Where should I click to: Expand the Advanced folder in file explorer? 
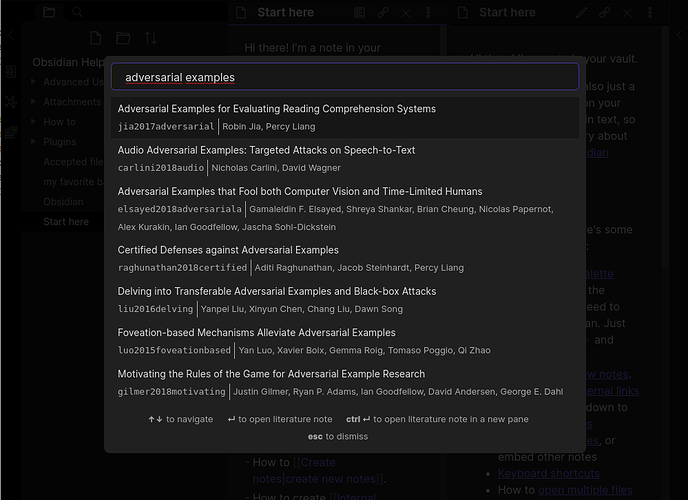coord(33,82)
